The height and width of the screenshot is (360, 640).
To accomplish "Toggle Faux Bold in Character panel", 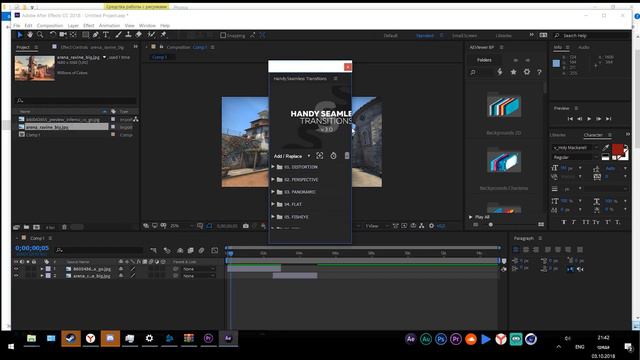I will 564,222.
